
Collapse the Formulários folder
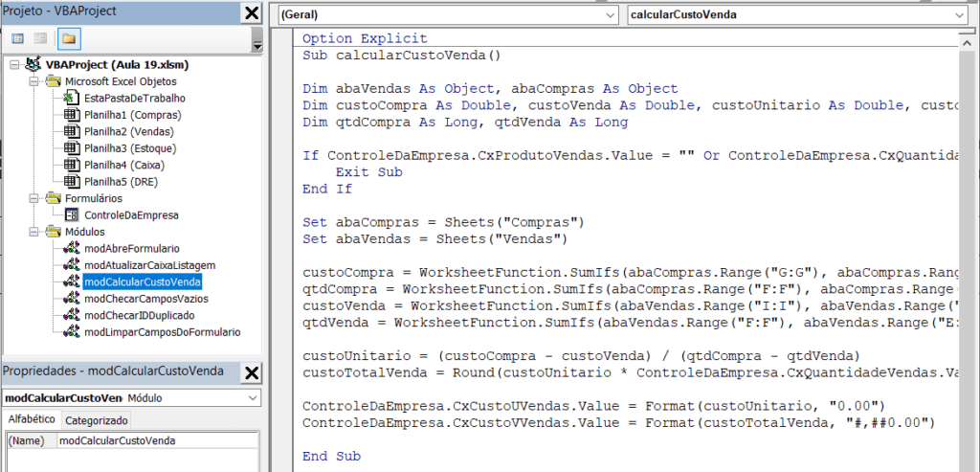(33, 198)
